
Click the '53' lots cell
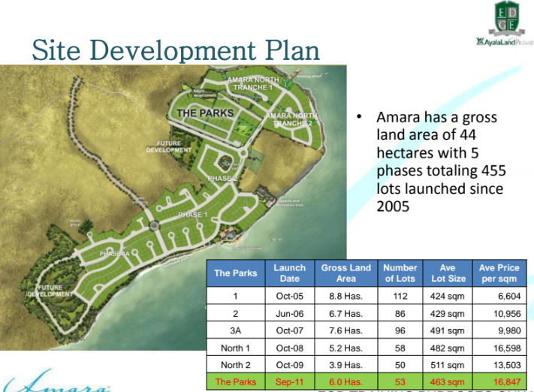(400, 381)
